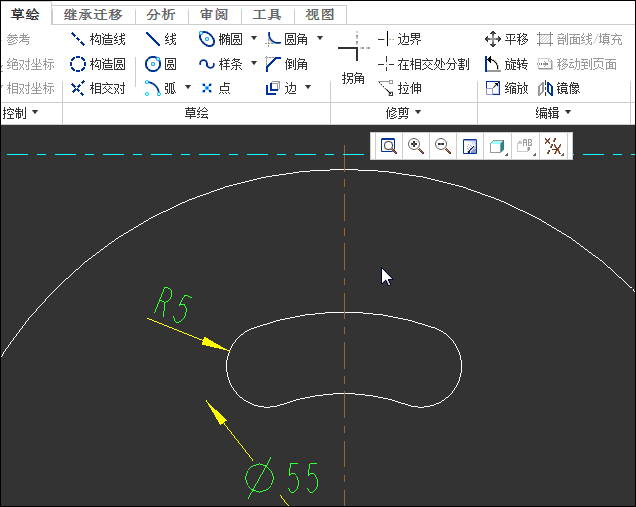636x507 pixels.
Task: Click the 在相交处分割 button
Action: (423, 64)
